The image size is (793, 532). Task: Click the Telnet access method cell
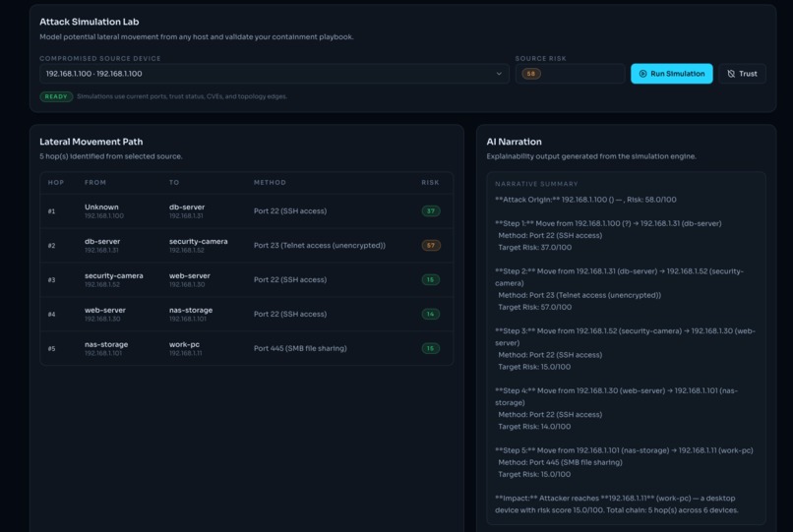(x=319, y=246)
